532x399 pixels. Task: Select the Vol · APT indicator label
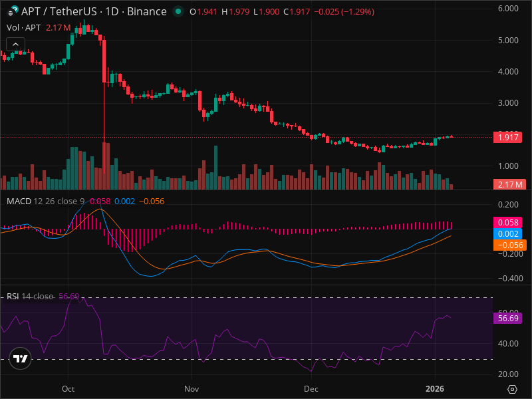coord(23,27)
